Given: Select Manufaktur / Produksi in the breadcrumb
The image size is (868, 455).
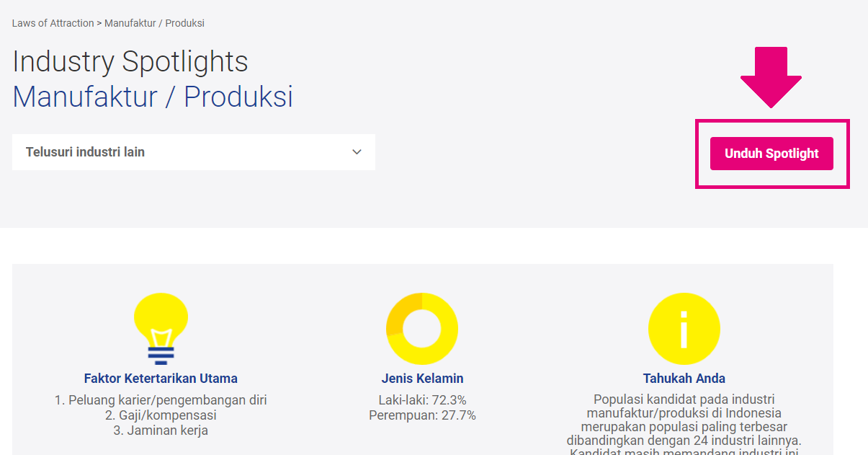Looking at the screenshot, I should coord(154,23).
